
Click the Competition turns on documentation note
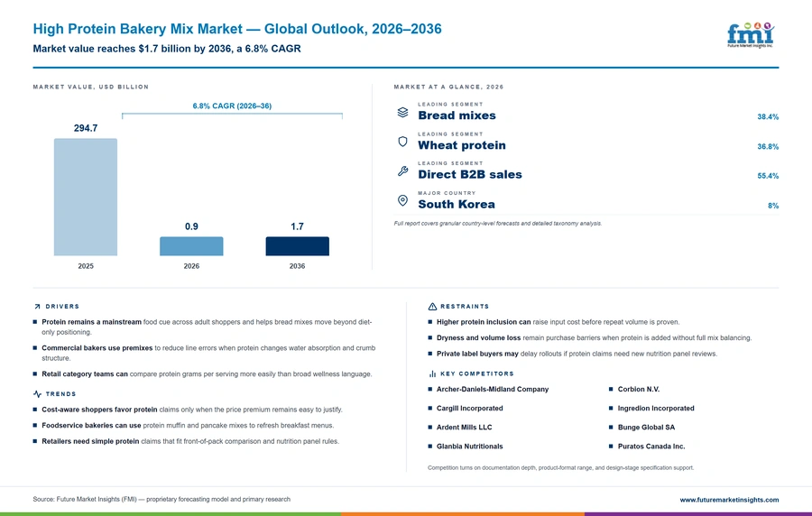coord(560,468)
